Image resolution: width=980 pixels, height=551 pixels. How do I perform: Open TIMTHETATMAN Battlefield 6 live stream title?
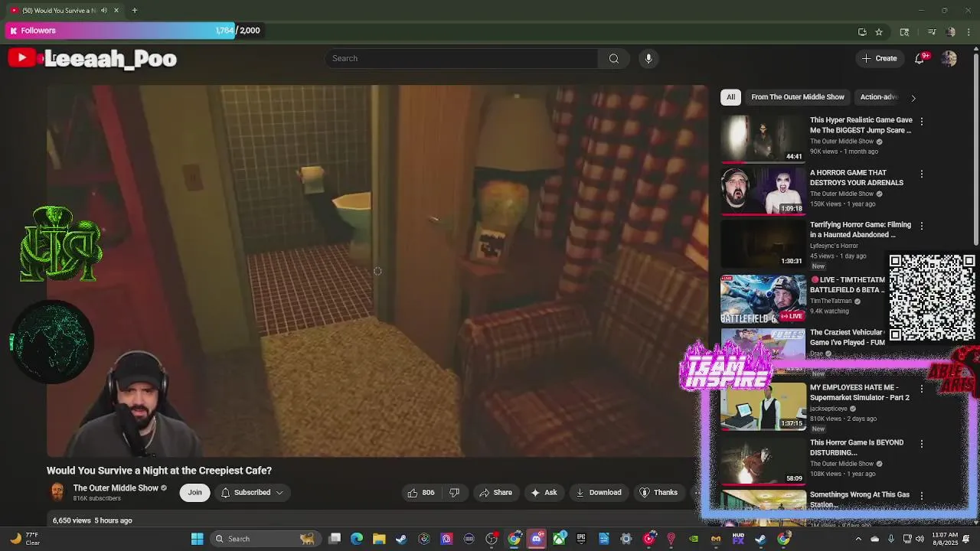point(848,285)
